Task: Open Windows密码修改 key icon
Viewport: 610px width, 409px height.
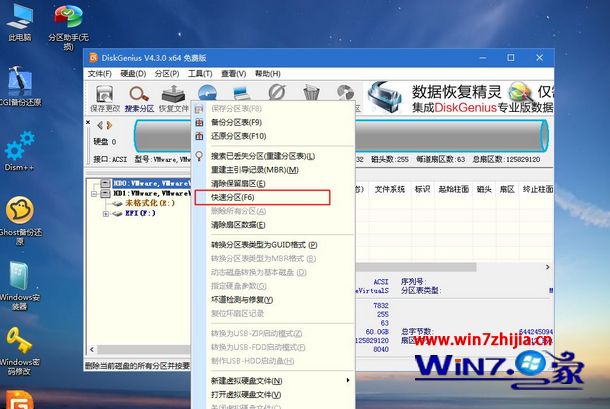Action: (x=19, y=351)
